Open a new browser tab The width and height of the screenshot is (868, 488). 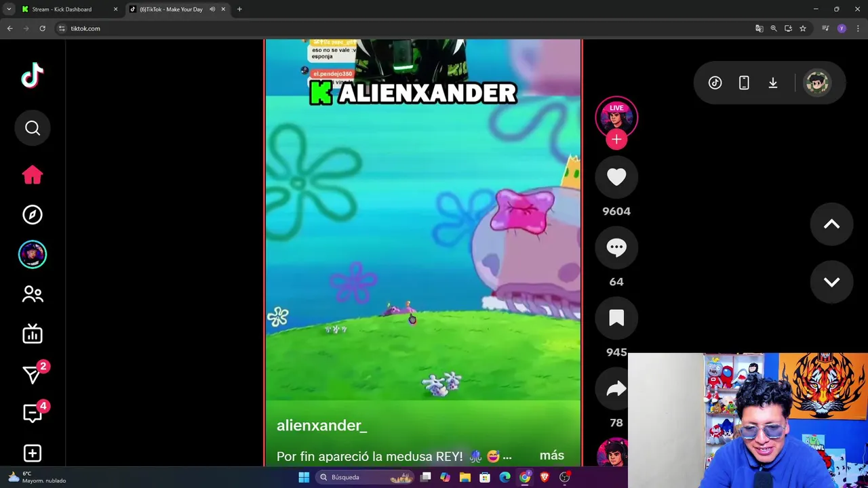[x=239, y=9]
